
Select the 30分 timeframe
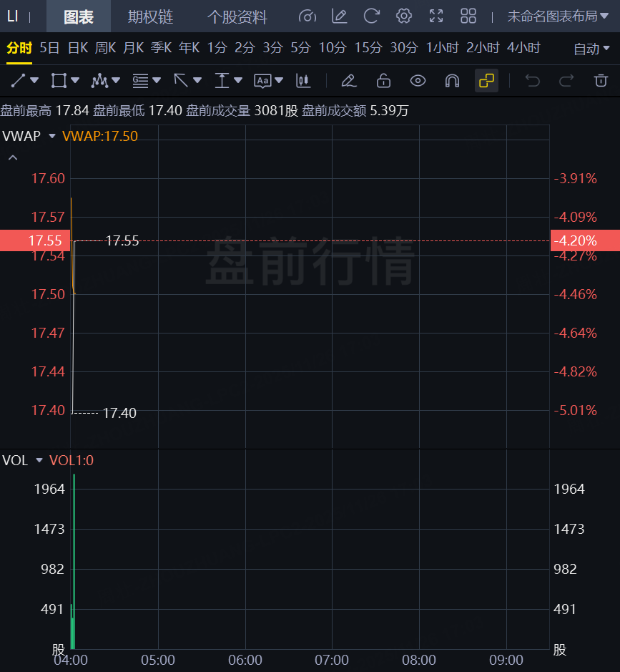tap(404, 47)
